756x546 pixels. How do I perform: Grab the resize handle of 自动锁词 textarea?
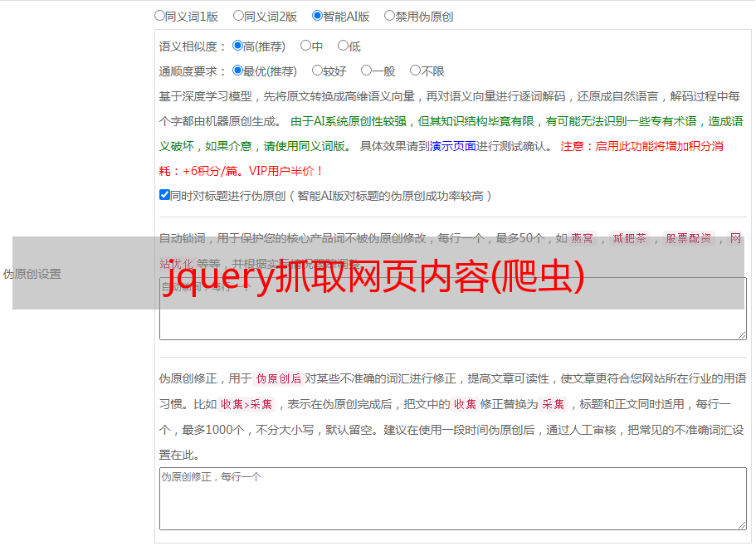point(742,335)
